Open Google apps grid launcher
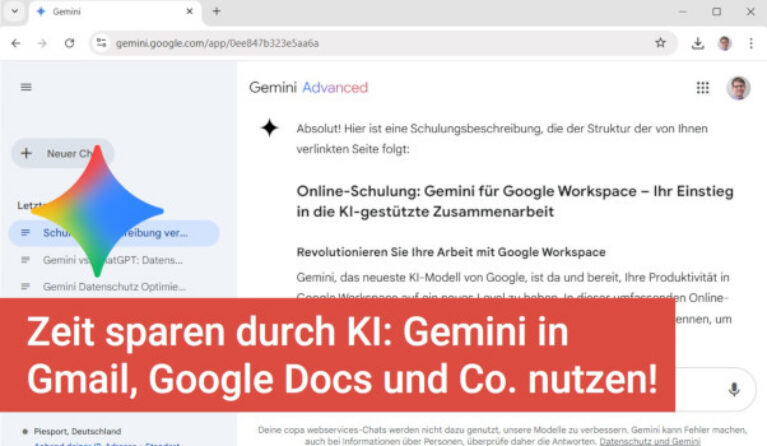767x446 pixels. [x=702, y=88]
